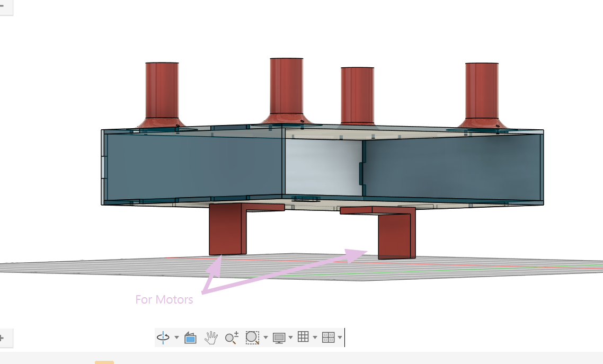603x364 pixels.
Task: Open Display Settings monitor icon
Action: click(279, 338)
